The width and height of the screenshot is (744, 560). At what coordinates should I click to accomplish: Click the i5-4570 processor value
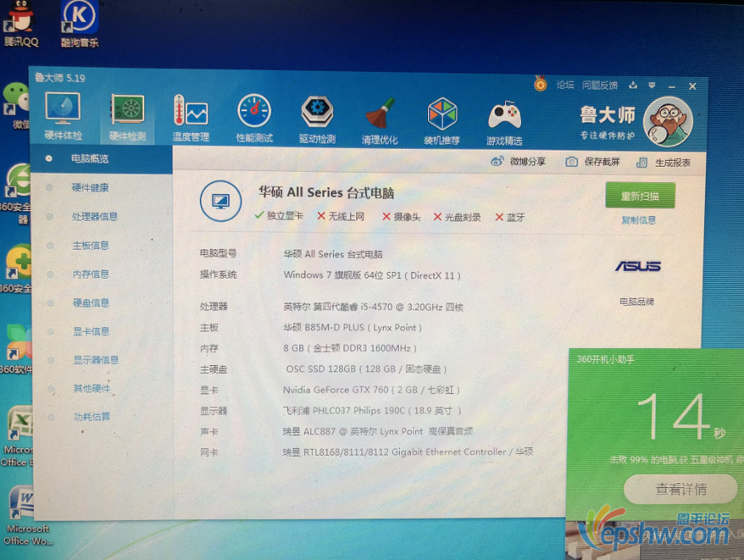pos(374,307)
